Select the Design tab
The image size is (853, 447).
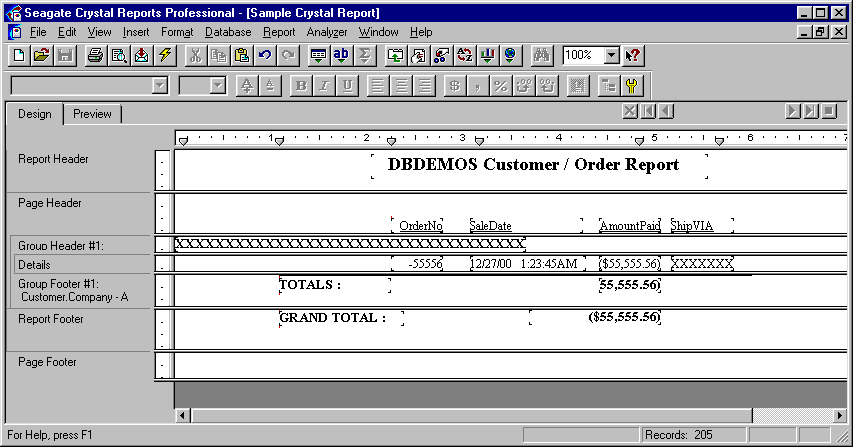pos(35,114)
